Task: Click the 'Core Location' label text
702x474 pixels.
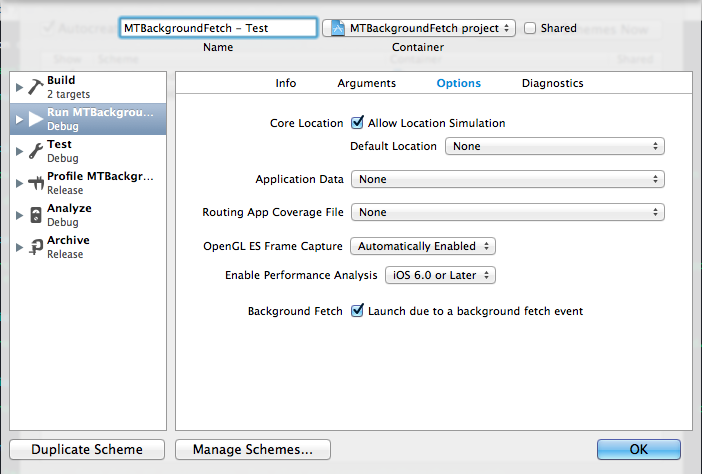Action: coord(306,123)
